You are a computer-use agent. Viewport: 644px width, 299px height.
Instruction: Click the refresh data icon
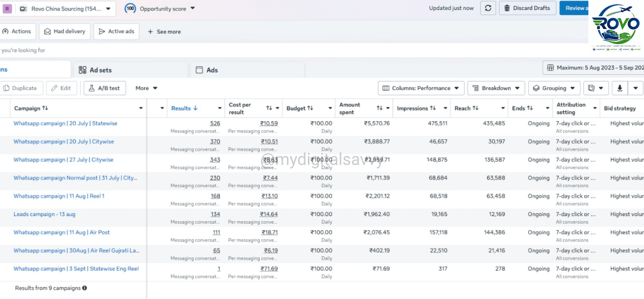tap(488, 8)
